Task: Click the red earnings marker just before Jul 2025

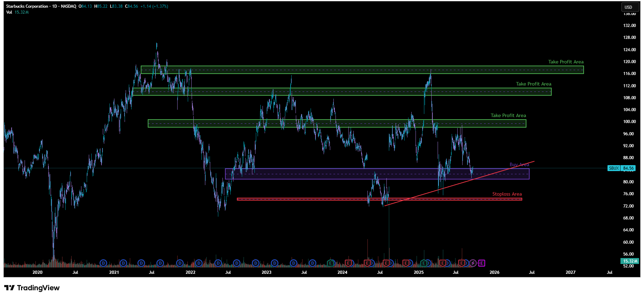Action: [443, 263]
